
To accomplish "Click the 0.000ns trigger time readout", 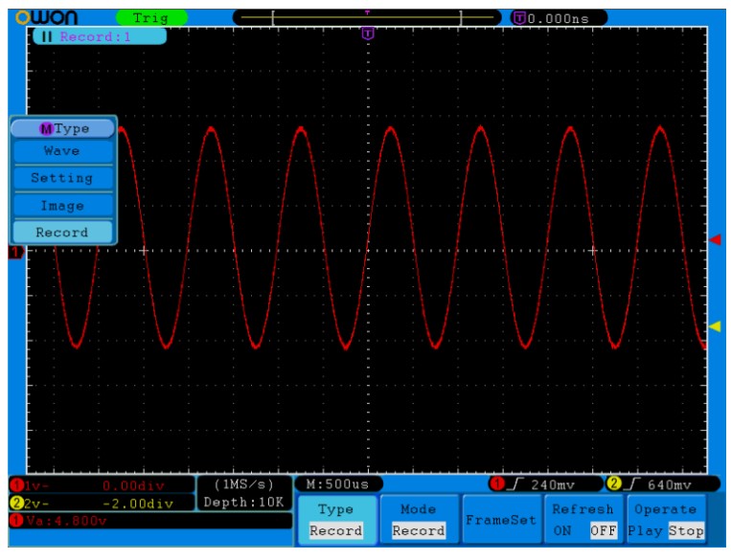I will (x=559, y=18).
